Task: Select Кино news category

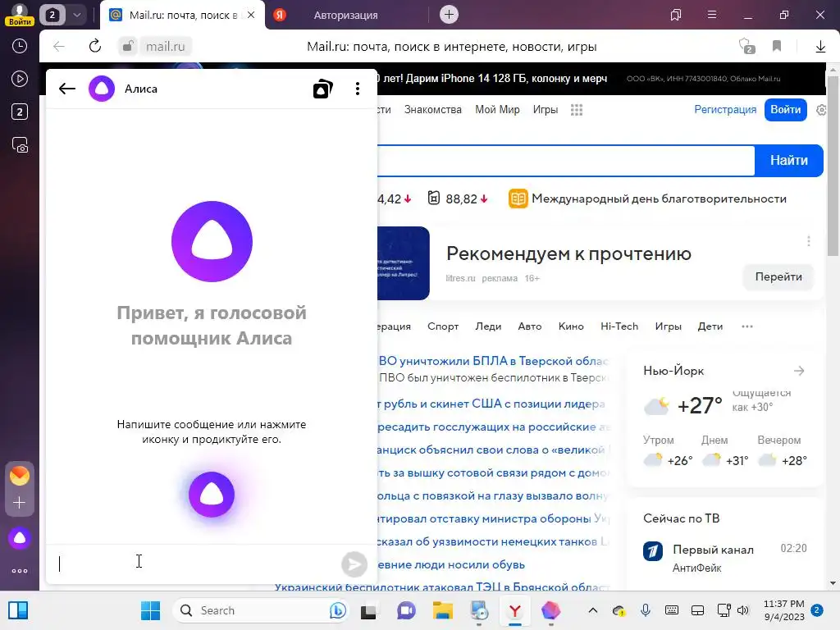Action: click(571, 326)
